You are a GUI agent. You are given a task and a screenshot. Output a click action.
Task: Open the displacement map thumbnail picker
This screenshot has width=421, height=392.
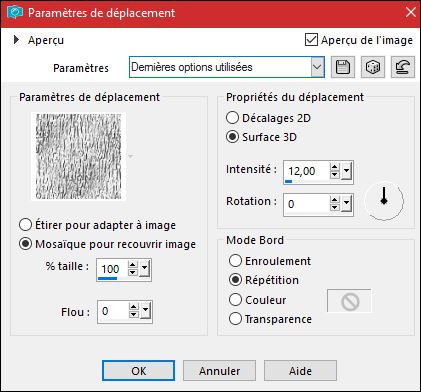coord(79,156)
